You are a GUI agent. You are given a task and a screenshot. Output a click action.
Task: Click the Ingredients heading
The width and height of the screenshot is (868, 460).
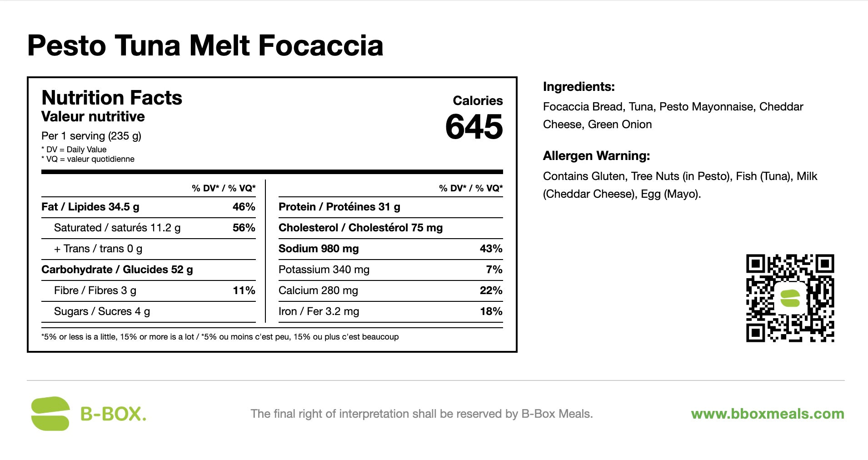click(x=579, y=86)
